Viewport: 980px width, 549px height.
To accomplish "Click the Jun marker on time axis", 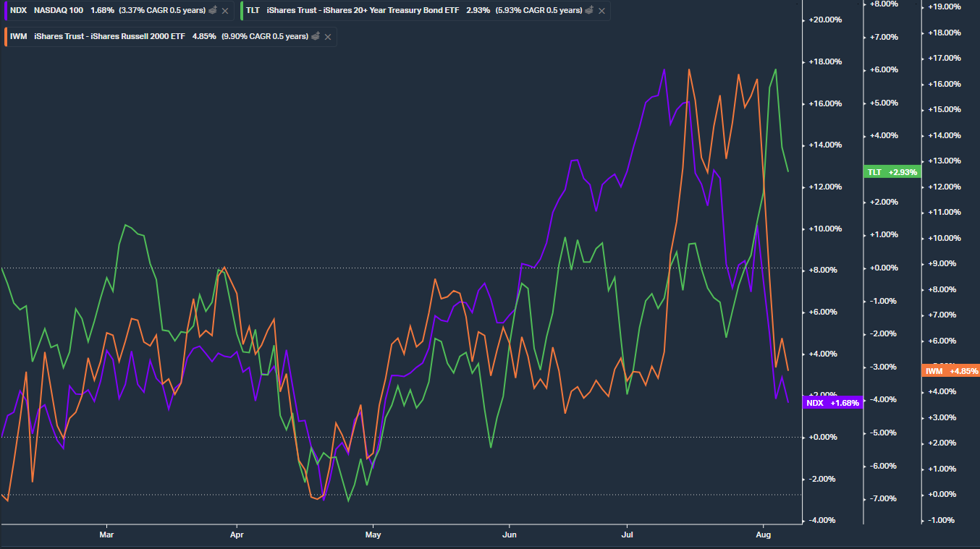I will [509, 536].
